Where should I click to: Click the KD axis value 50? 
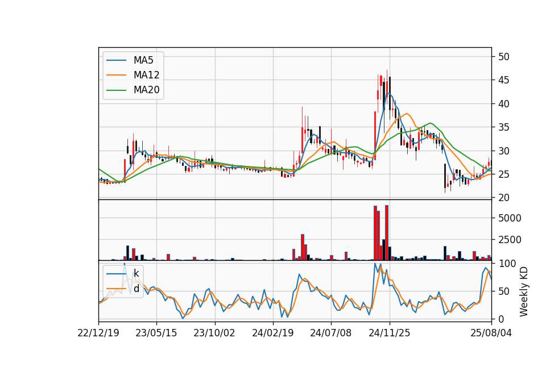(x=503, y=291)
